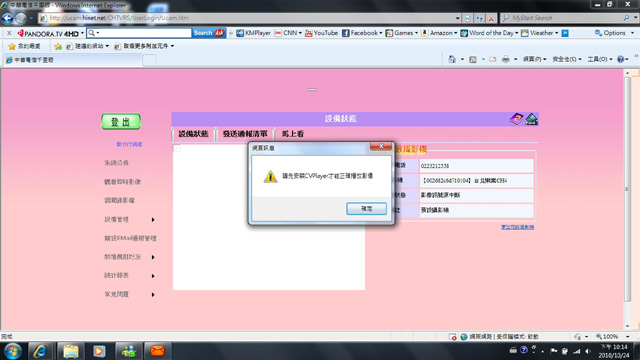The height and width of the screenshot is (360, 640).
Task: Click Internet Explorer taskbar icon
Action: (x=40, y=351)
